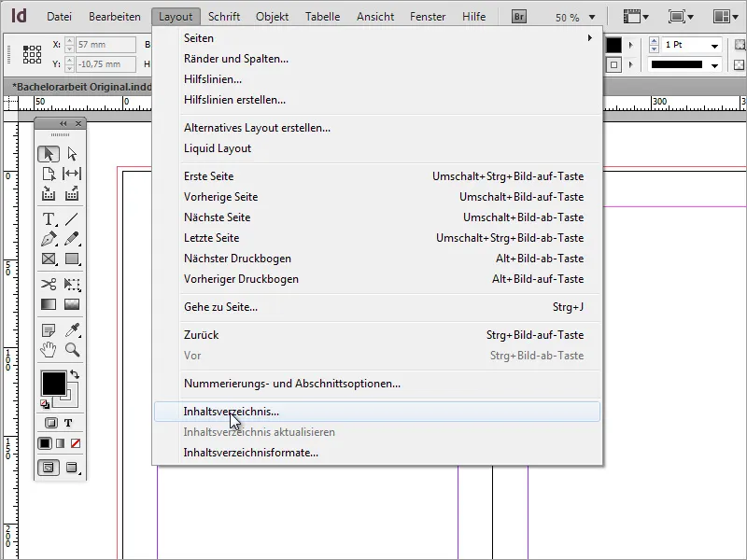Open the Datei menu
The image size is (747, 560).
pyautogui.click(x=59, y=17)
